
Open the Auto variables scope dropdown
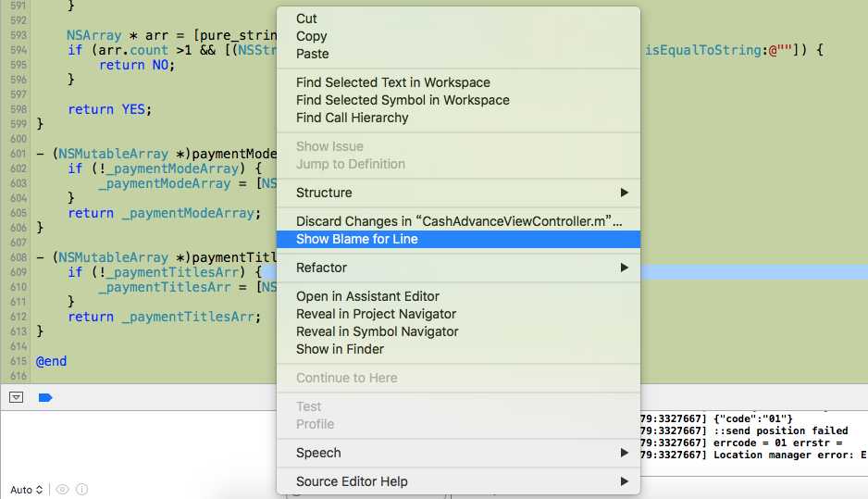27,490
